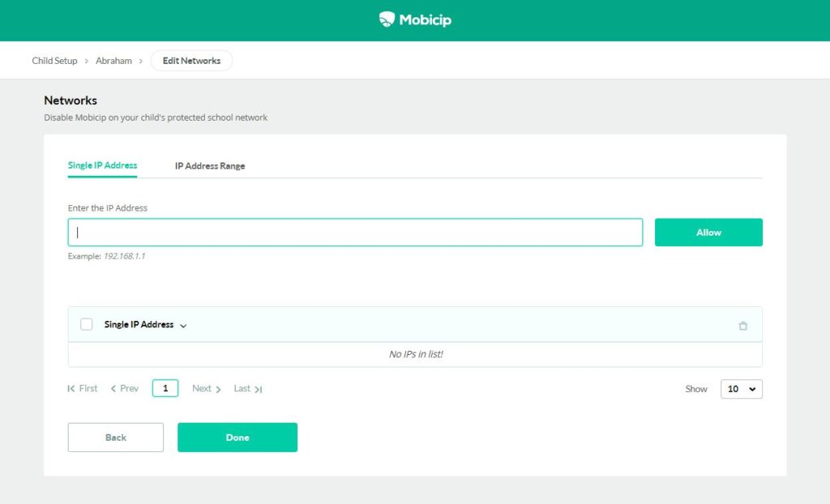Jump to last page using the Last icon
Screen dimensions: 830x504
coord(259,388)
